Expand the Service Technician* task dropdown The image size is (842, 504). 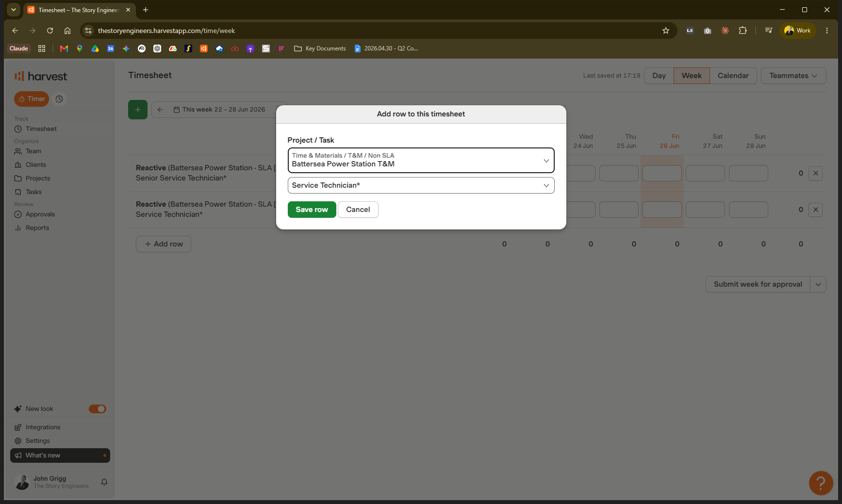coord(421,185)
